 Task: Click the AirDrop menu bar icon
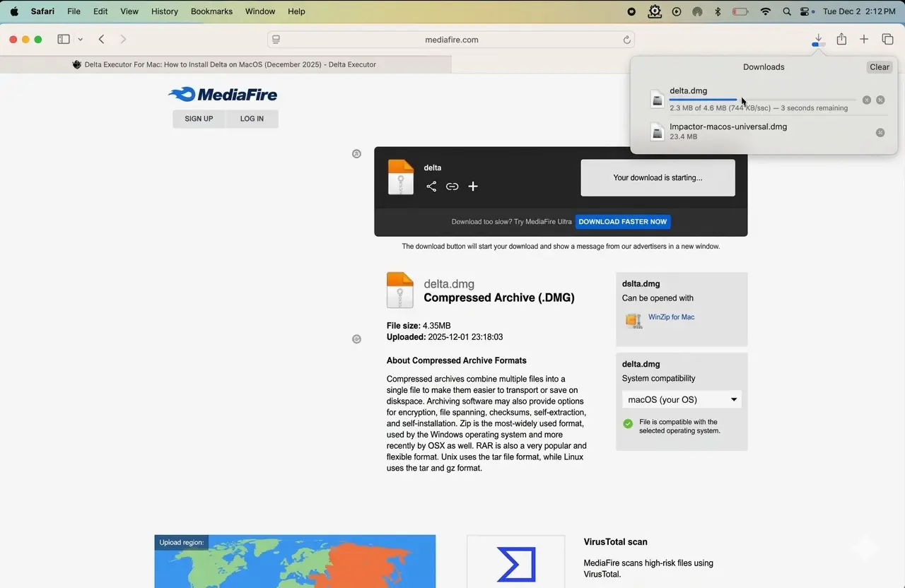[x=697, y=11]
